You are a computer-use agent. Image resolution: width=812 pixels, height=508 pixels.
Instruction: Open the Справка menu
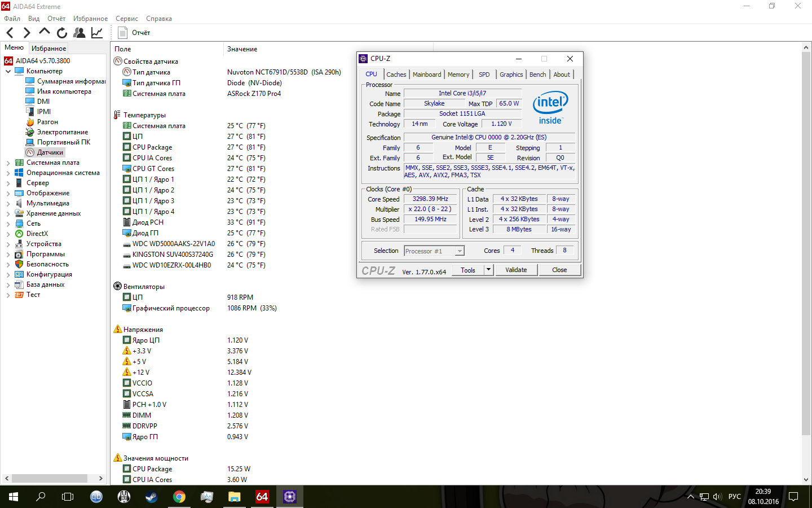pyautogui.click(x=159, y=19)
